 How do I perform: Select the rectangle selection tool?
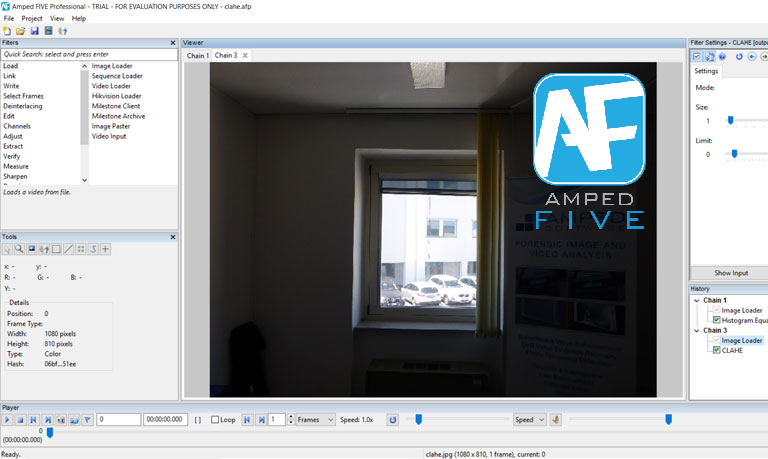point(56,249)
